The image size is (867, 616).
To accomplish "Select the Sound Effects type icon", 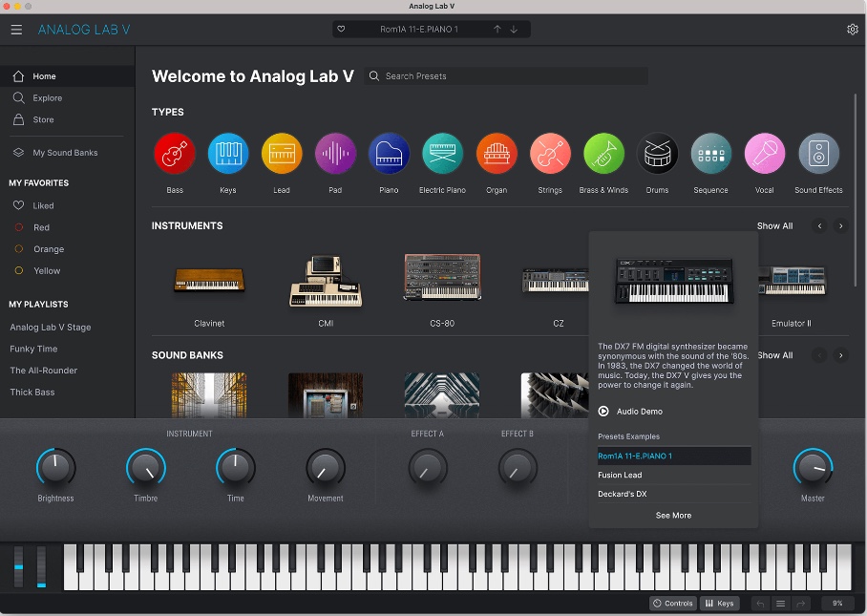I will pos(819,153).
